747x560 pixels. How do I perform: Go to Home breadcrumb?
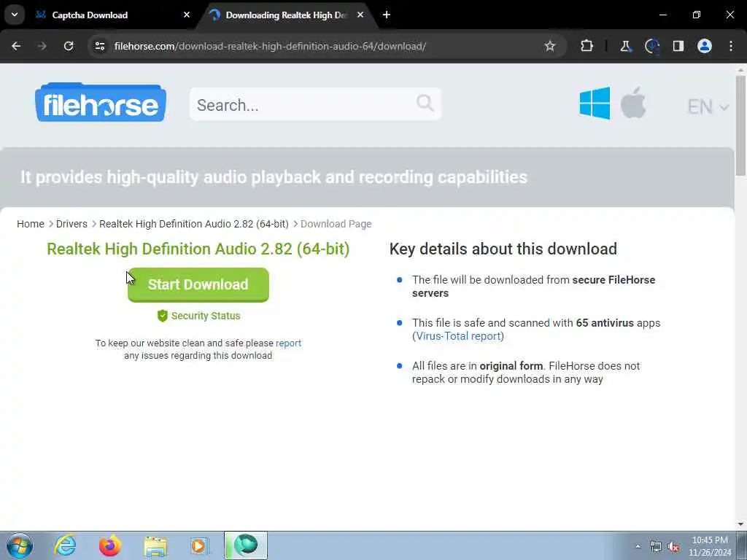point(31,224)
